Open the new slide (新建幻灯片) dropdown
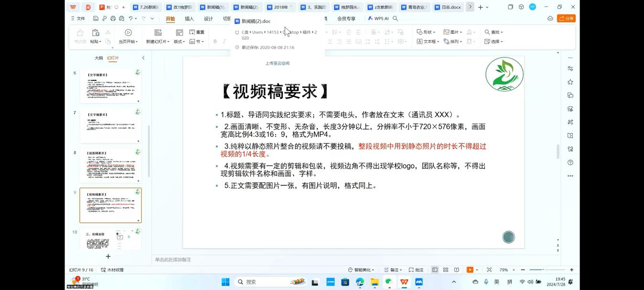Viewport: 644px width, 290px height. pyautogui.click(x=158, y=42)
